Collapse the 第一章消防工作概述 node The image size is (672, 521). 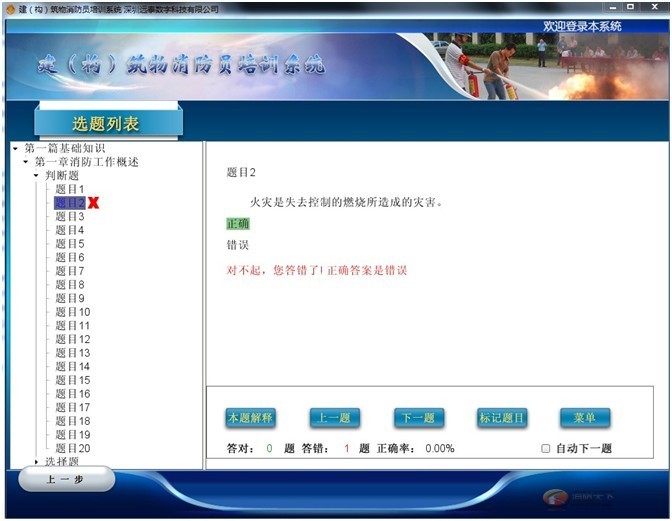tap(25, 162)
